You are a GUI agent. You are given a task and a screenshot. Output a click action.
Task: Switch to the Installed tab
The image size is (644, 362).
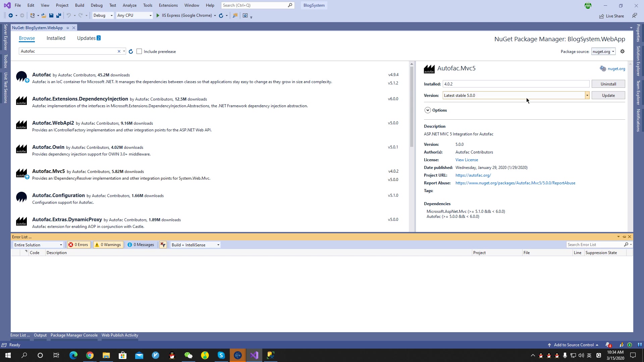56,38
